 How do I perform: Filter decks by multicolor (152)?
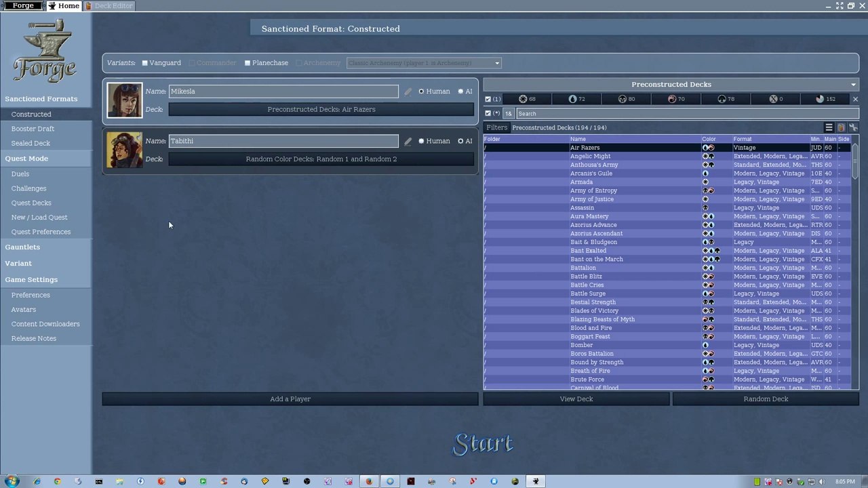coord(825,99)
